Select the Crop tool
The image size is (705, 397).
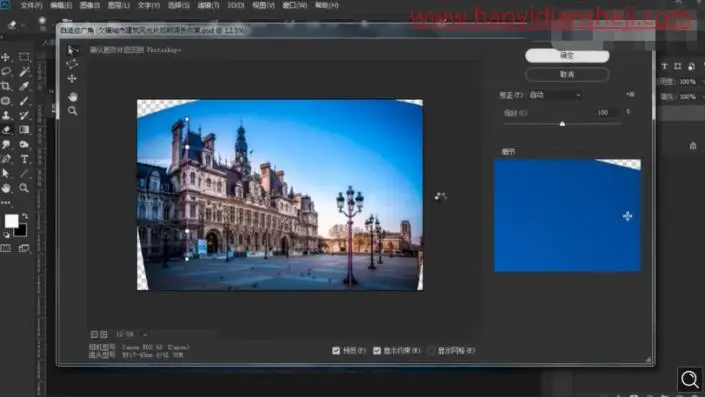tap(6, 86)
